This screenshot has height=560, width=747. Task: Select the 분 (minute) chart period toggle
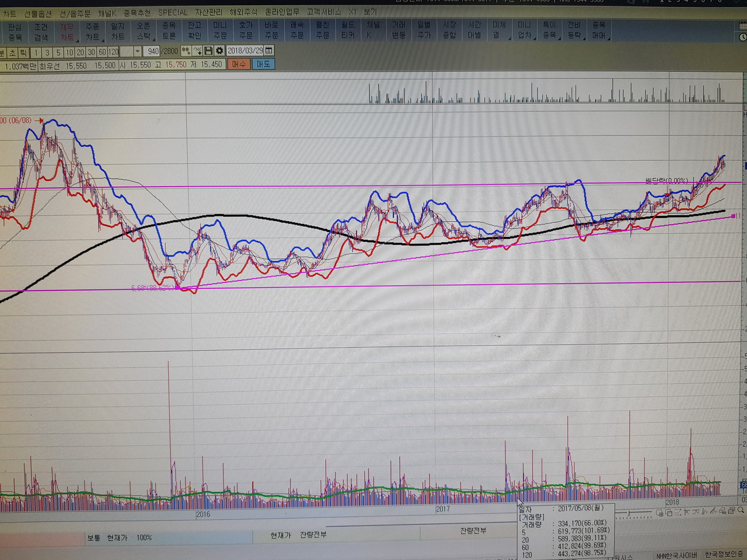coord(2,52)
